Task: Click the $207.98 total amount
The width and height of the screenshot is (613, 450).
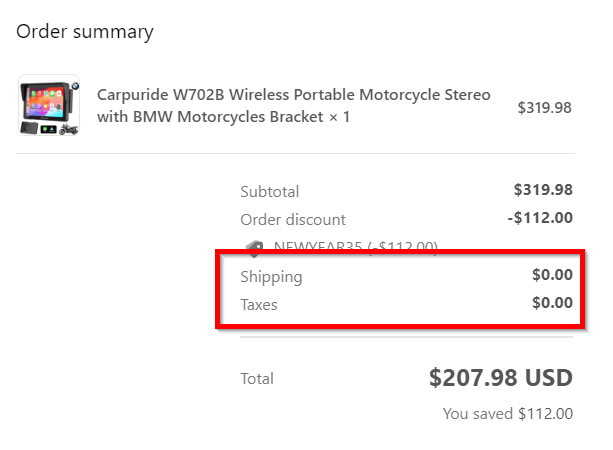Action: pyautogui.click(x=475, y=378)
